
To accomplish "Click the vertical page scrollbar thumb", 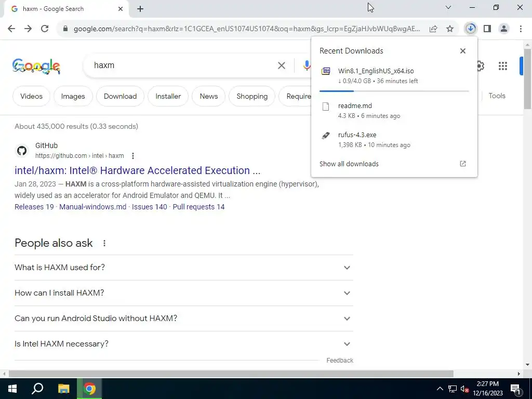I will [527, 79].
